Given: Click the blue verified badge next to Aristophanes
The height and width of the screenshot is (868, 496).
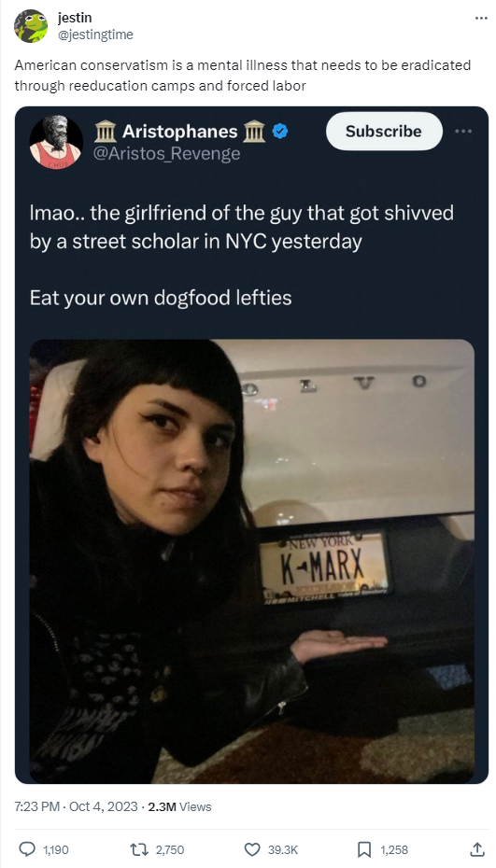Looking at the screenshot, I should (280, 132).
